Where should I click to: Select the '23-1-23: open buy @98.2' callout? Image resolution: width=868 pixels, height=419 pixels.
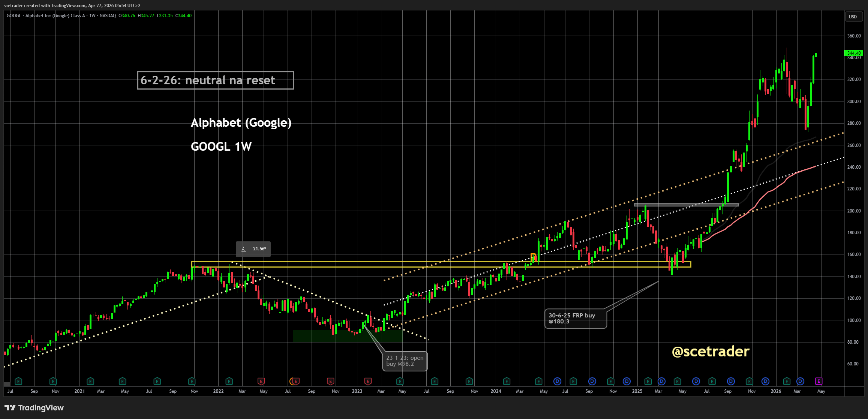click(x=405, y=361)
